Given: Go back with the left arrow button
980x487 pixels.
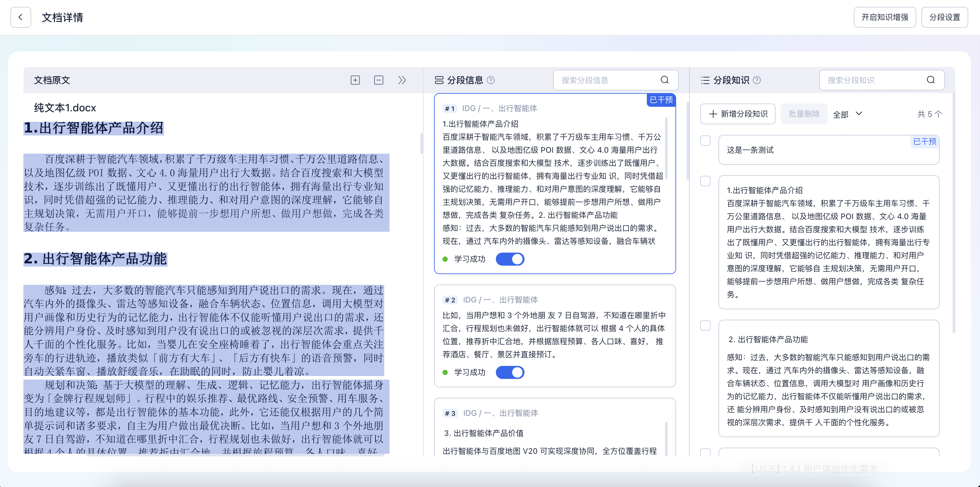Looking at the screenshot, I should (x=20, y=17).
